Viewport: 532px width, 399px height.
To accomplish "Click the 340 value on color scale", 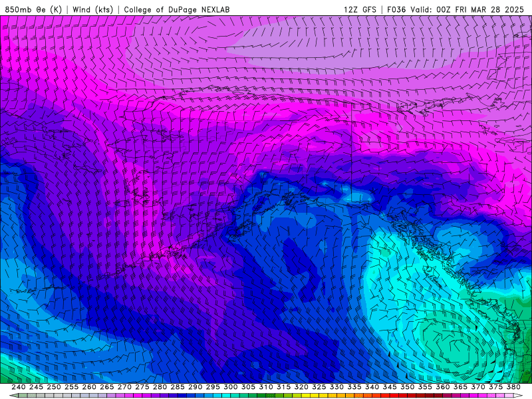I will click(372, 387).
